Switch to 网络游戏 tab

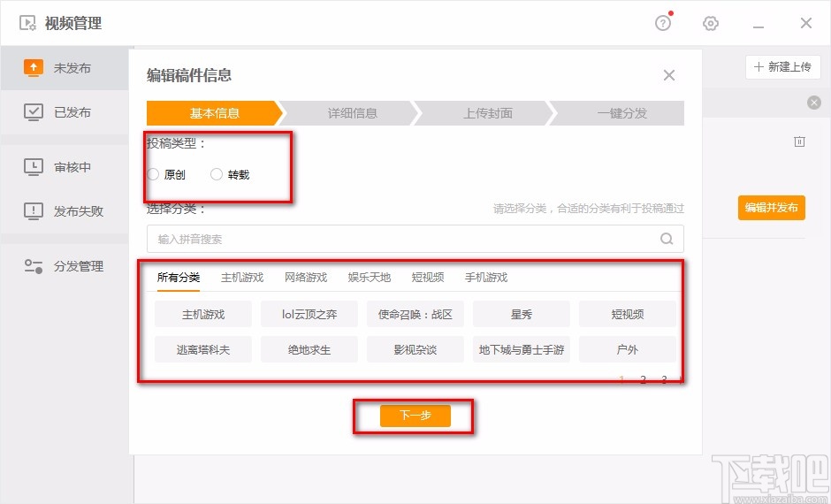[x=306, y=277]
